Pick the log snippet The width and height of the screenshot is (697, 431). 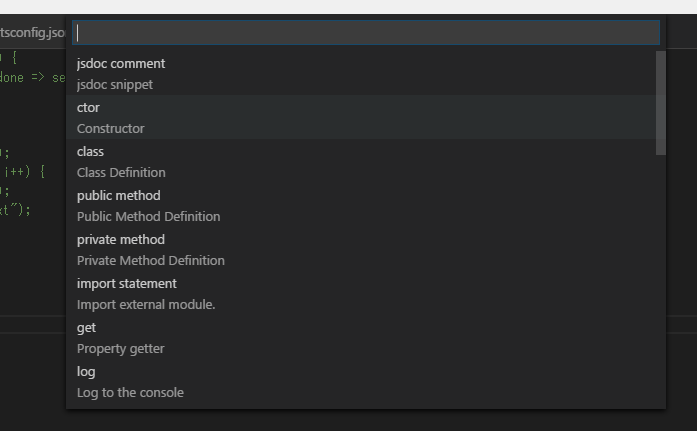coord(87,372)
